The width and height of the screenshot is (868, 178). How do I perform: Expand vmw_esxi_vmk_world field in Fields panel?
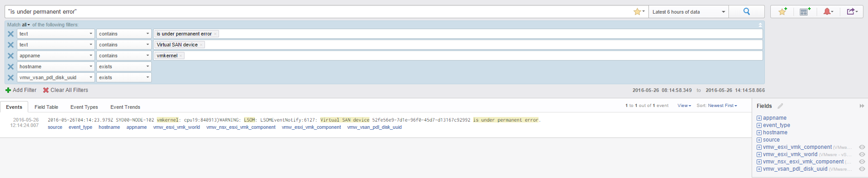pyautogui.click(x=759, y=154)
